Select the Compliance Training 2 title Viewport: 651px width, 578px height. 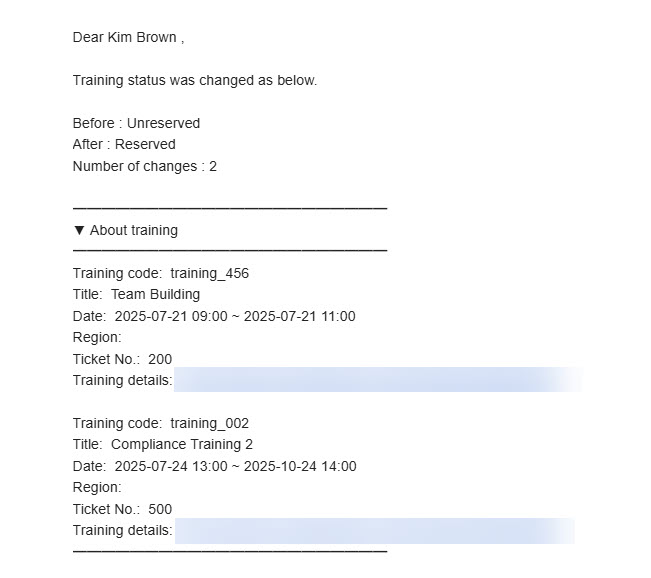point(182,444)
